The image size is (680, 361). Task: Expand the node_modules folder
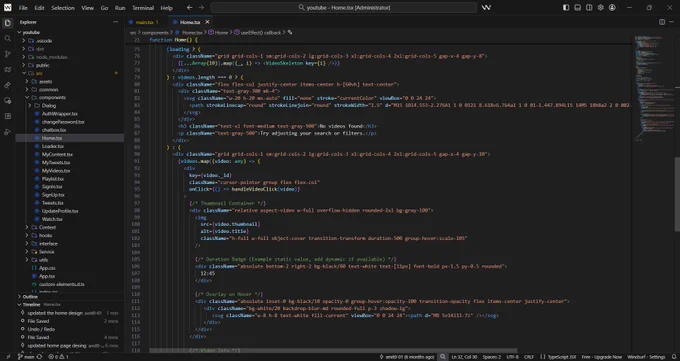23,57
